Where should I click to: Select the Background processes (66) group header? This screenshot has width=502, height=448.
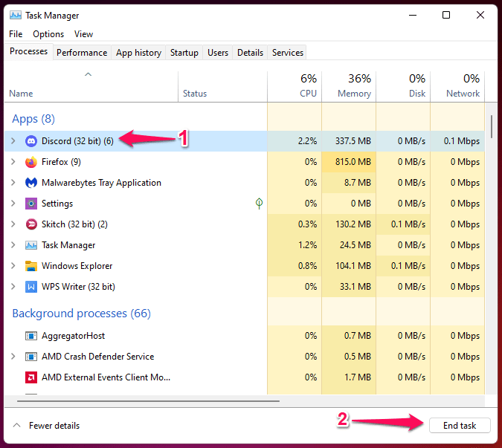point(81,314)
